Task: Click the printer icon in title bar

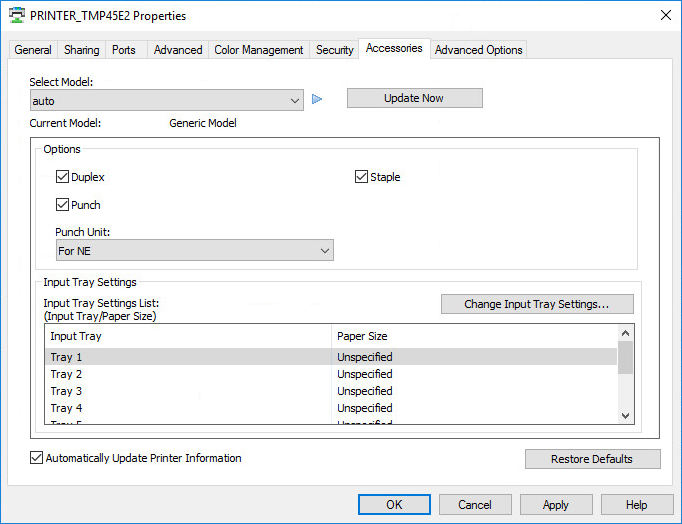Action: click(16, 15)
